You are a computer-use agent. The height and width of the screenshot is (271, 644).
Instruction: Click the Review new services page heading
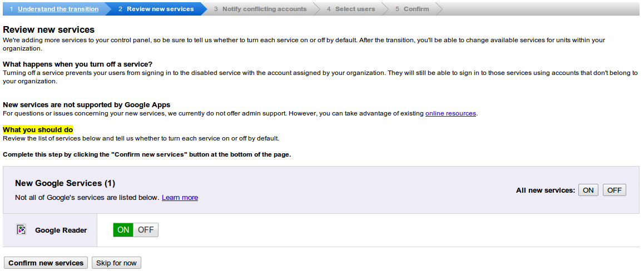49,29
